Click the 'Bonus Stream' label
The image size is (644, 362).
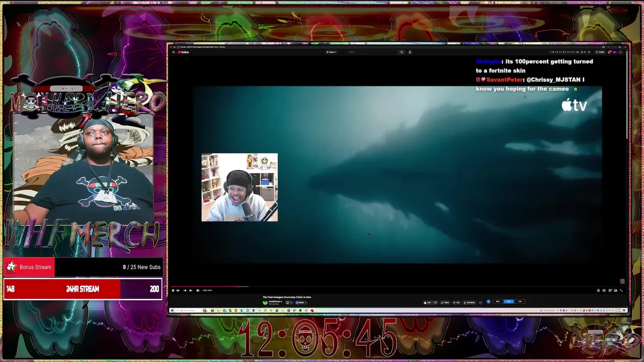(x=35, y=267)
